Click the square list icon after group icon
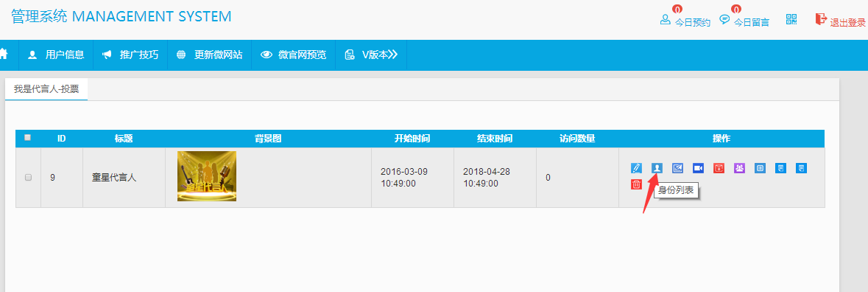The width and height of the screenshot is (868, 292). coord(760,168)
